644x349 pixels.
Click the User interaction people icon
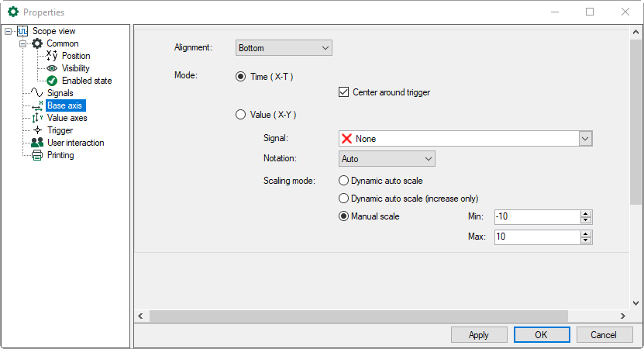tap(37, 143)
